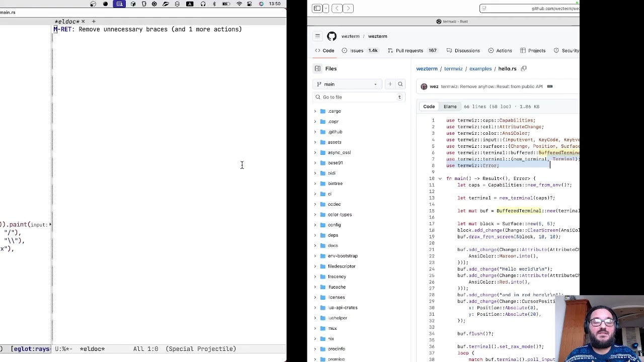Open GitHub hamburger navigation menu
This screenshot has height=362, width=644.
tap(317, 36)
